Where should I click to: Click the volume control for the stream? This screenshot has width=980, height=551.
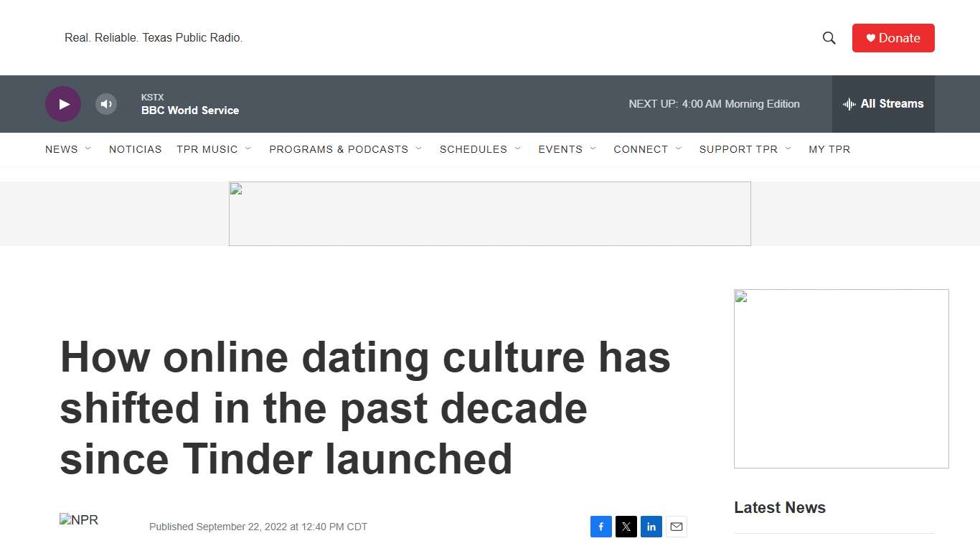point(106,104)
